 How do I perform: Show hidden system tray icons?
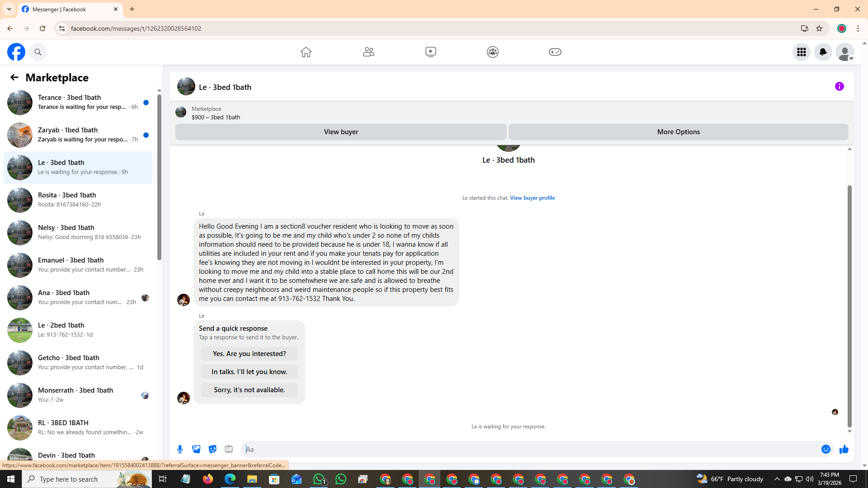(x=777, y=479)
